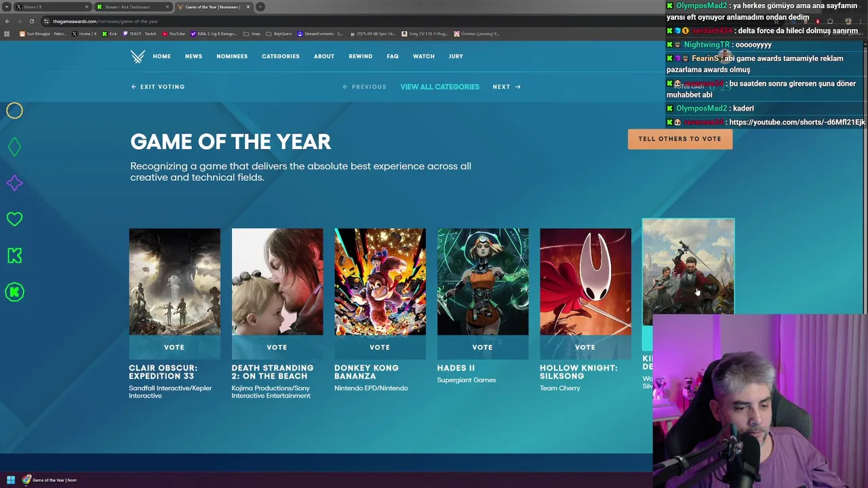
Task: Open the Voep bookmarks folder
Action: [252, 33]
